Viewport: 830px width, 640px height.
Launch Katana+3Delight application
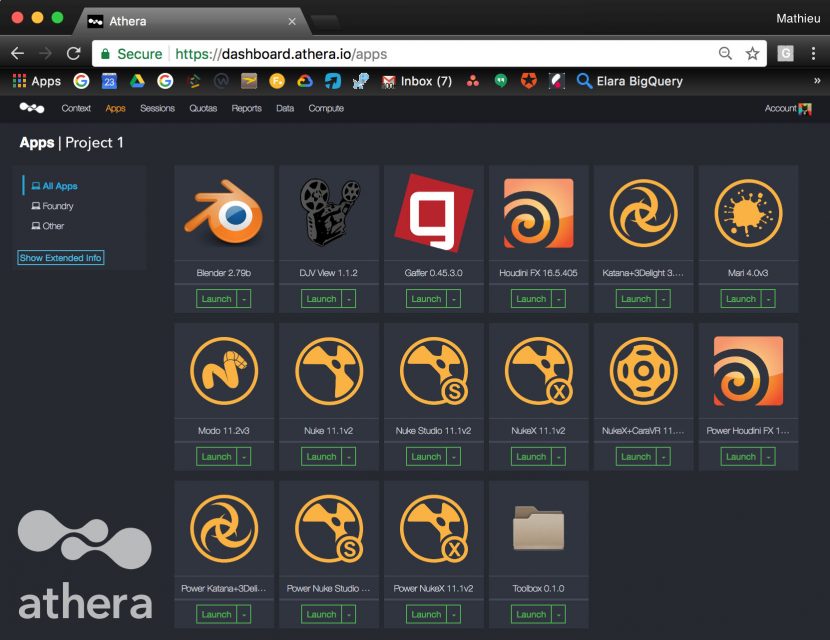(x=636, y=299)
